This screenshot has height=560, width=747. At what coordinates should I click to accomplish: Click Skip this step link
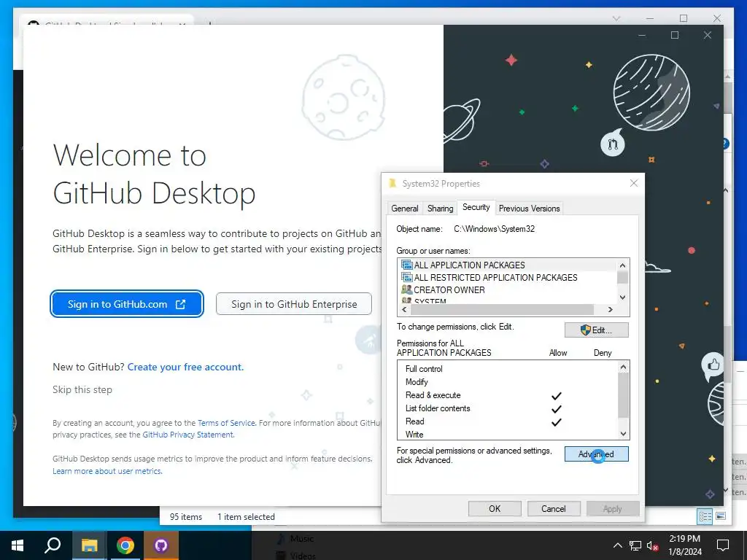(x=82, y=389)
